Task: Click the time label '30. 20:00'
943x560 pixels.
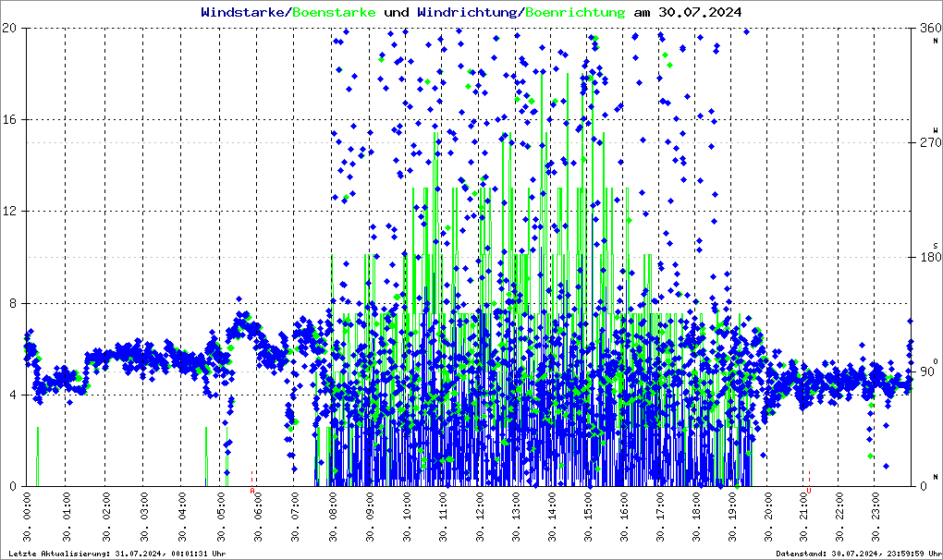Action: click(768, 517)
